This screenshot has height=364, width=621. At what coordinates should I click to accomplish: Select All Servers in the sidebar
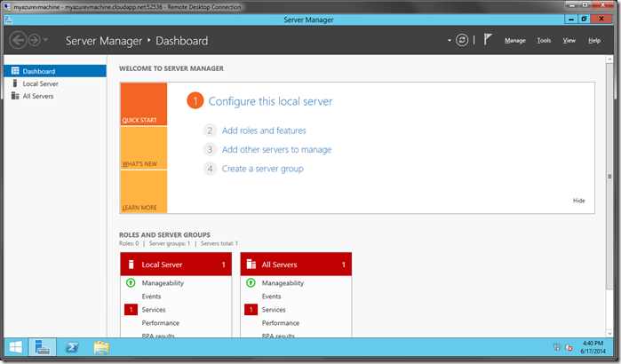tap(55, 96)
